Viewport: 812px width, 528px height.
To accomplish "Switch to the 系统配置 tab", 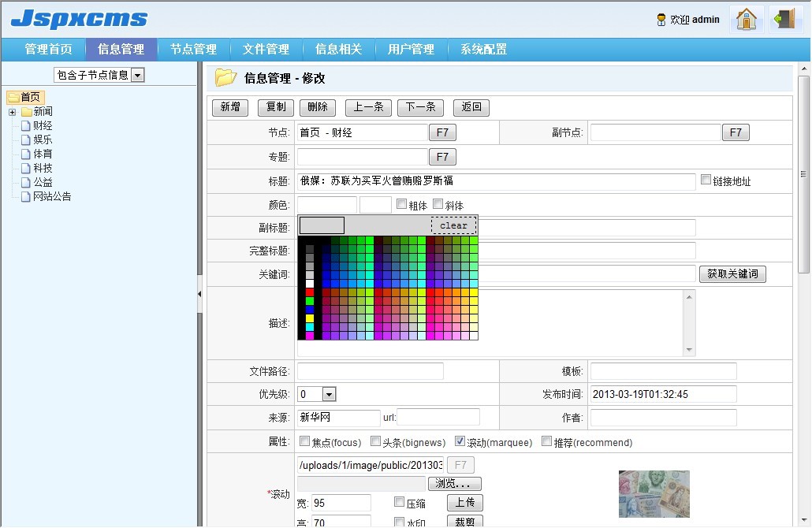I will [484, 49].
